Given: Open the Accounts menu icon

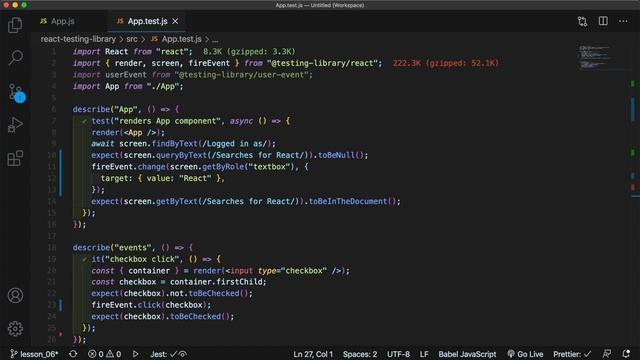Looking at the screenshot, I should tap(15, 296).
